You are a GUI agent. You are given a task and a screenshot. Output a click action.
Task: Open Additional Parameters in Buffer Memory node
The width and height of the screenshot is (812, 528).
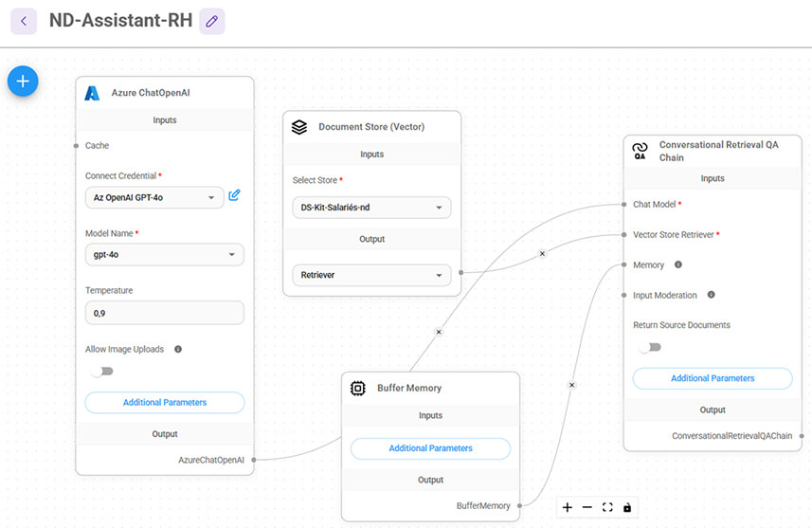pos(430,448)
